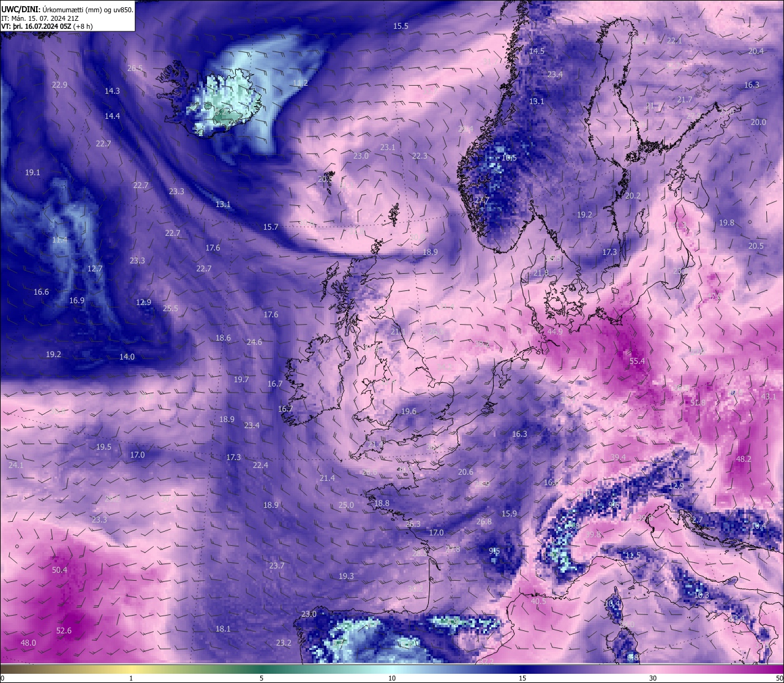The height and width of the screenshot is (683, 784).
Task: Click the UWC/DINI title line in header
Action: 67,10
